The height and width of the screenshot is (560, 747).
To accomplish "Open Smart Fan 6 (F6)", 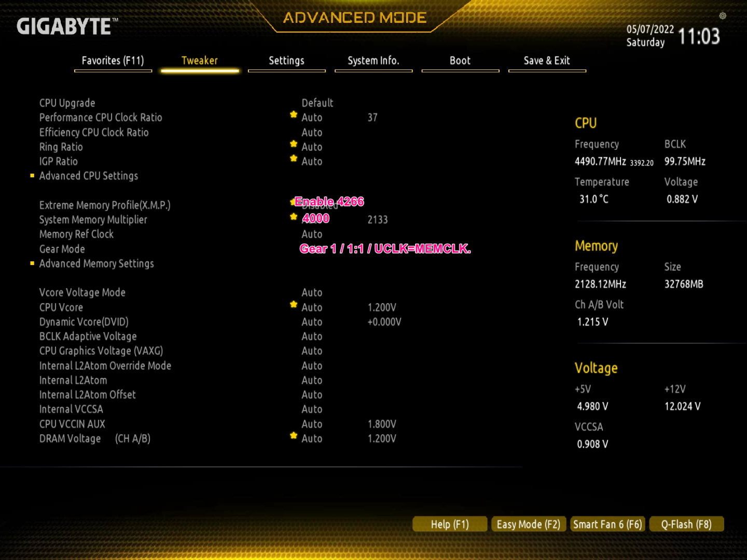I will tap(607, 524).
